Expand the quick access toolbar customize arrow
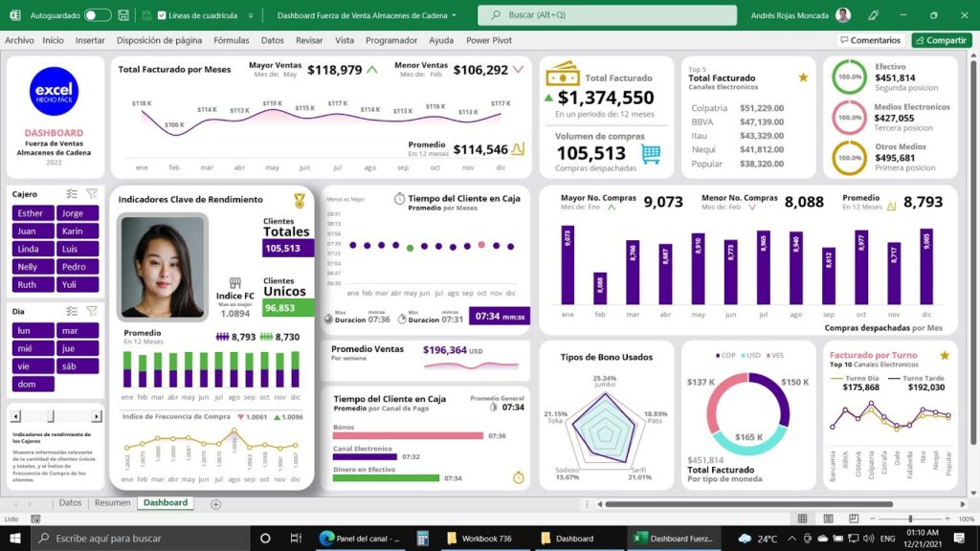980x551 pixels. coord(250,15)
